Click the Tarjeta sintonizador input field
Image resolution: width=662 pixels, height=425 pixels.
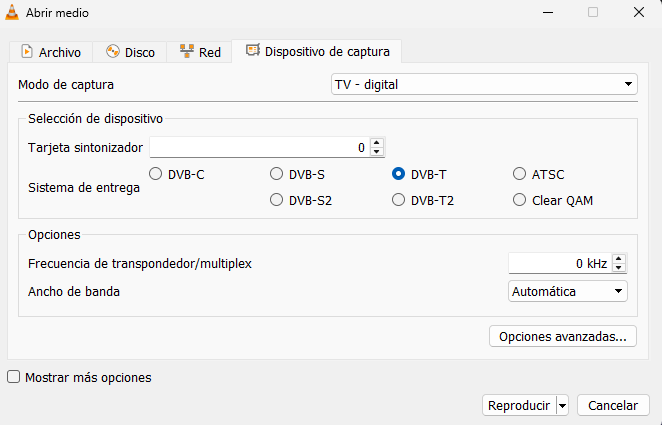258,147
